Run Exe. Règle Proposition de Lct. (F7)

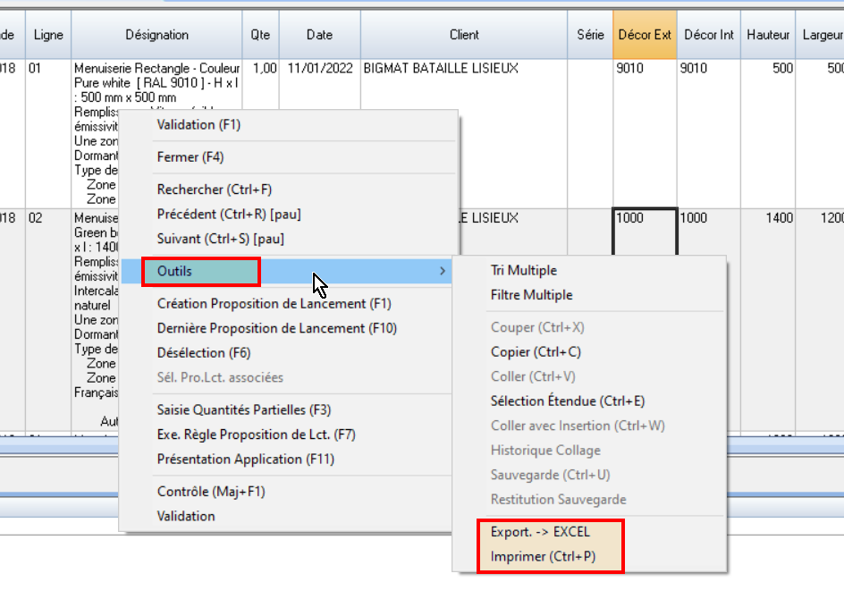[x=256, y=435]
